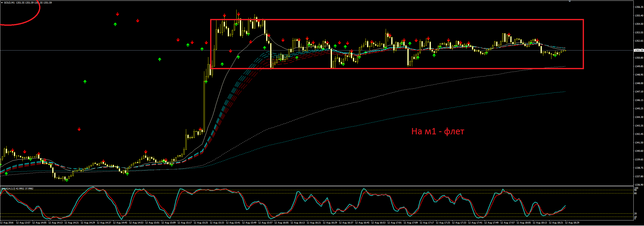The height and width of the screenshot is (226, 644).
Task: Click the 12 Aug 14:29 time label
Action: click(88, 223)
